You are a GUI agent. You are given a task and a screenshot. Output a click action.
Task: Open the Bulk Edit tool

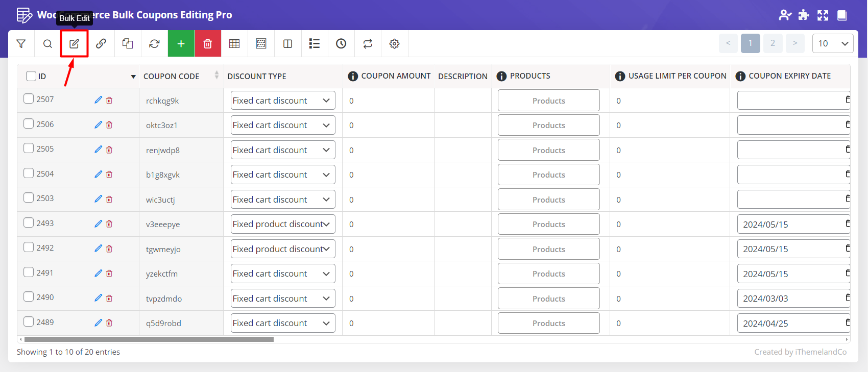(x=74, y=44)
